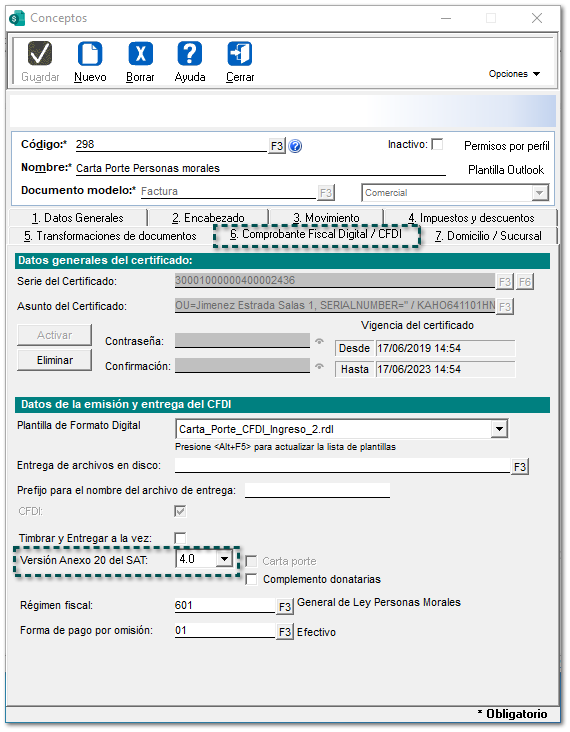The image size is (570, 732).
Task: Click the Borrar delete icon
Action: 140,53
